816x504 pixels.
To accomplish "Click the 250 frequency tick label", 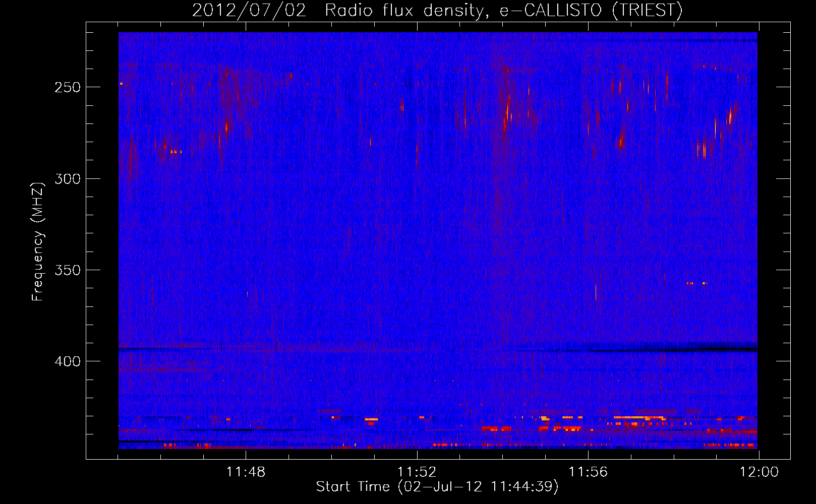I will [x=68, y=87].
